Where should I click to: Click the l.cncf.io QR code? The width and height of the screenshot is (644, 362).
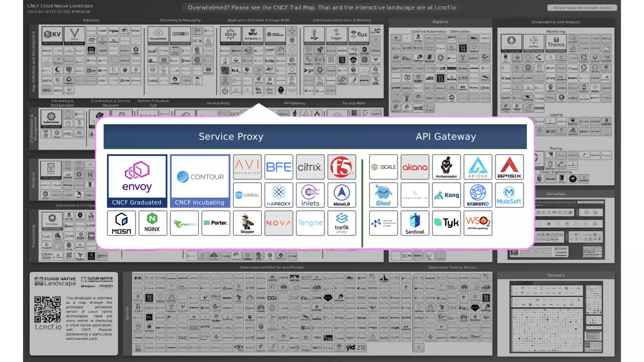[x=47, y=309]
